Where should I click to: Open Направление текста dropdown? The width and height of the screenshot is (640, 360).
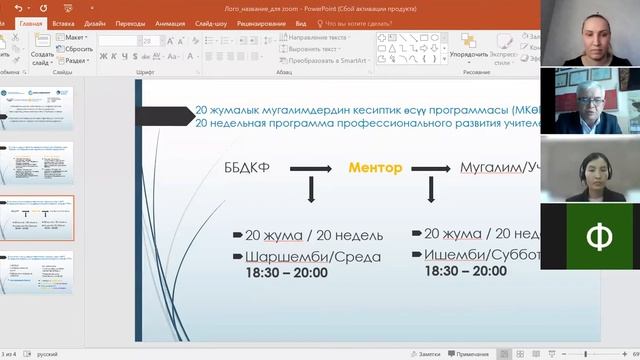[x=314, y=37]
